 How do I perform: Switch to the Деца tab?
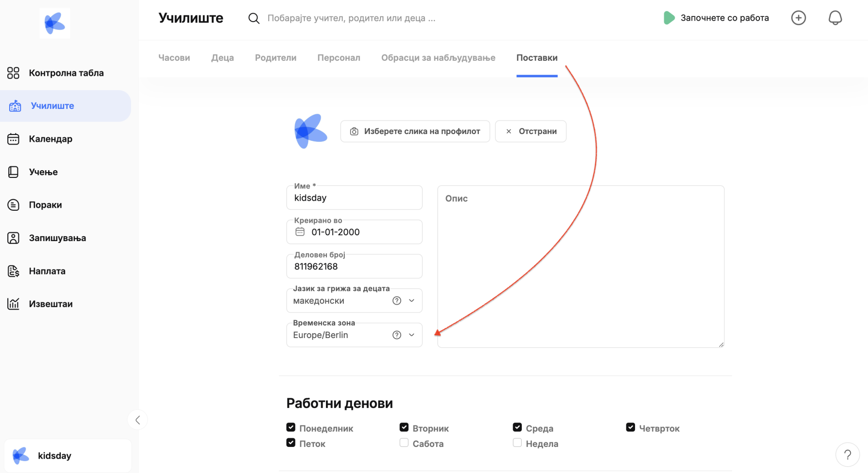[x=222, y=58]
